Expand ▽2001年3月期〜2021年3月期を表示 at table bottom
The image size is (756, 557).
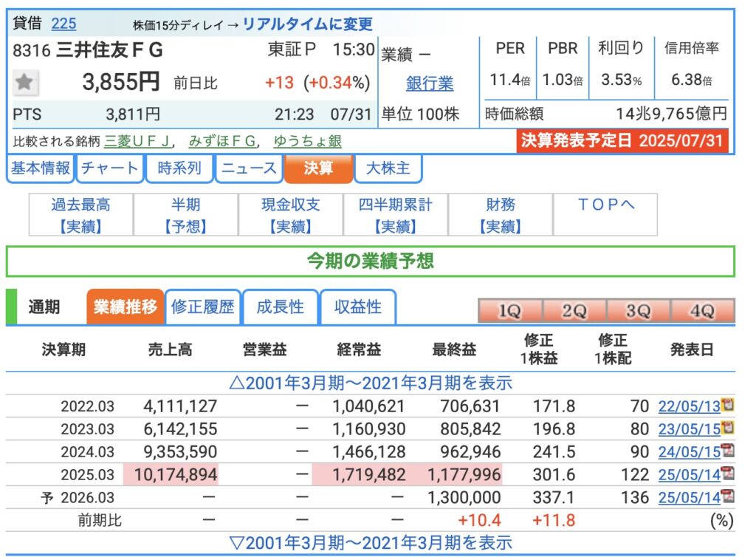[x=371, y=543]
